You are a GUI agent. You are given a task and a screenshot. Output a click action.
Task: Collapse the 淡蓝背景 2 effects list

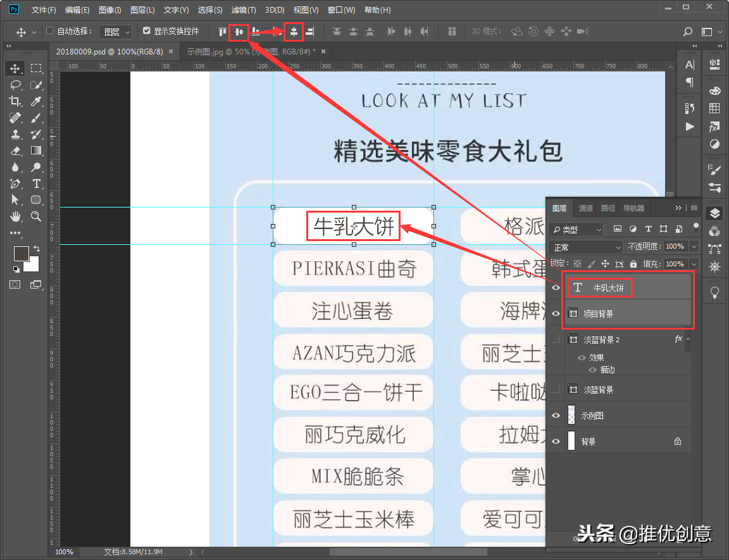pyautogui.click(x=688, y=339)
